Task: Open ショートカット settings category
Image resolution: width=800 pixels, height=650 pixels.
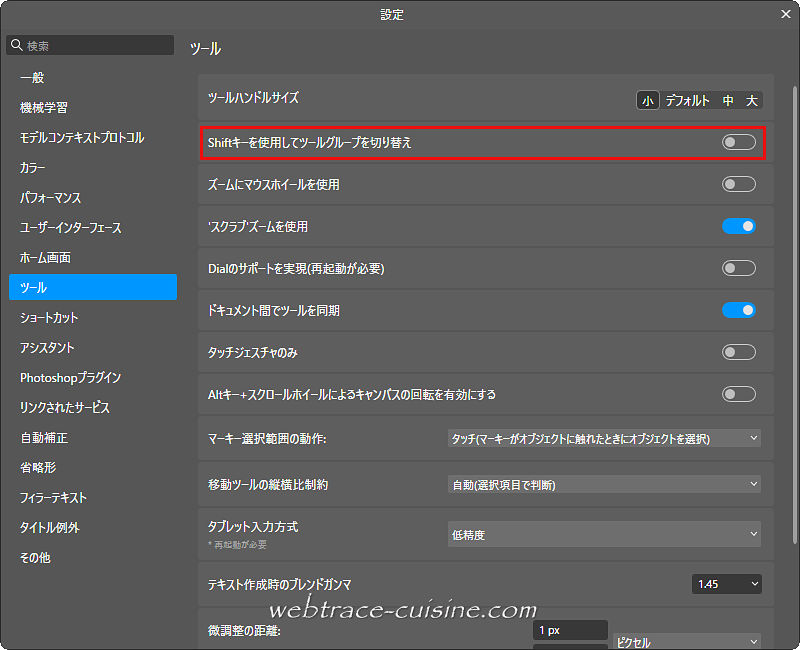Action: [49, 318]
